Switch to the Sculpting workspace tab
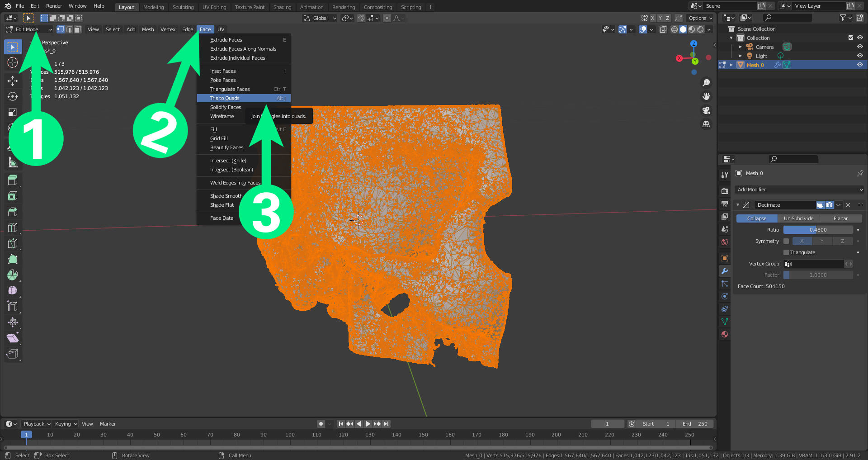 183,7
